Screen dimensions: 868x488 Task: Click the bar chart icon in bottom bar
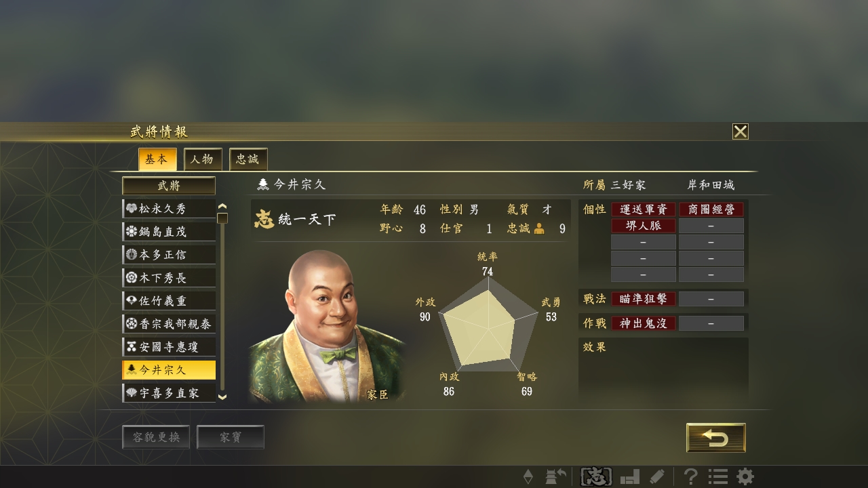(630, 477)
